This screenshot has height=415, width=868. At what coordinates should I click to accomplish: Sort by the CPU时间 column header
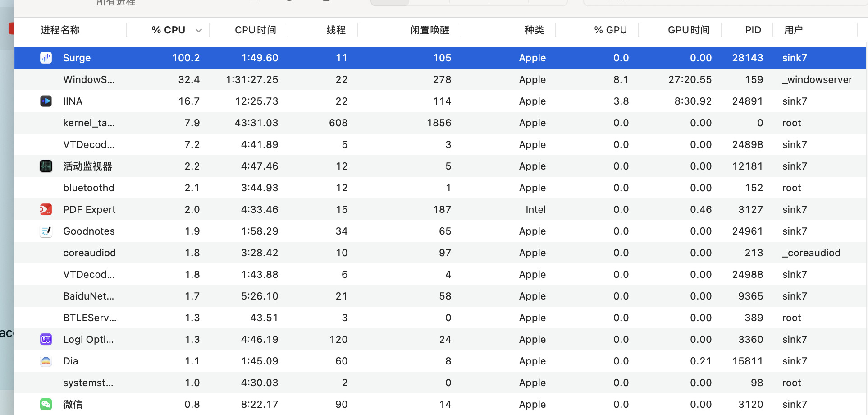click(255, 30)
